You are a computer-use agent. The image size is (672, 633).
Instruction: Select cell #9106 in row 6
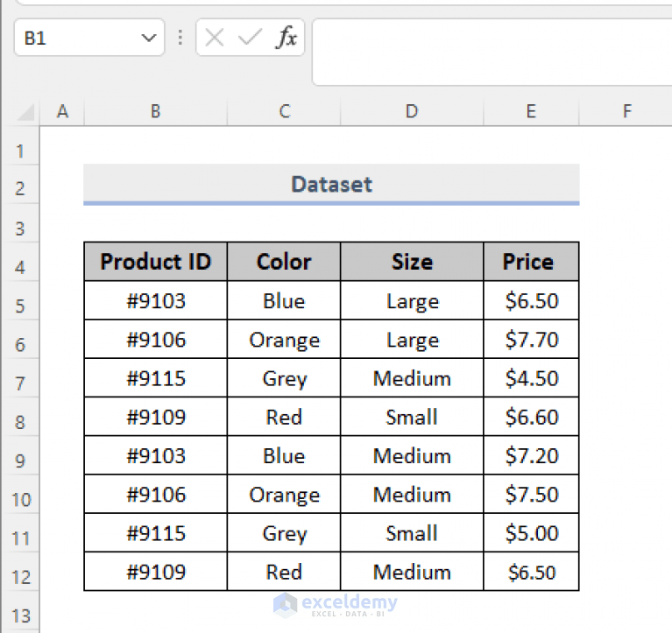(156, 339)
